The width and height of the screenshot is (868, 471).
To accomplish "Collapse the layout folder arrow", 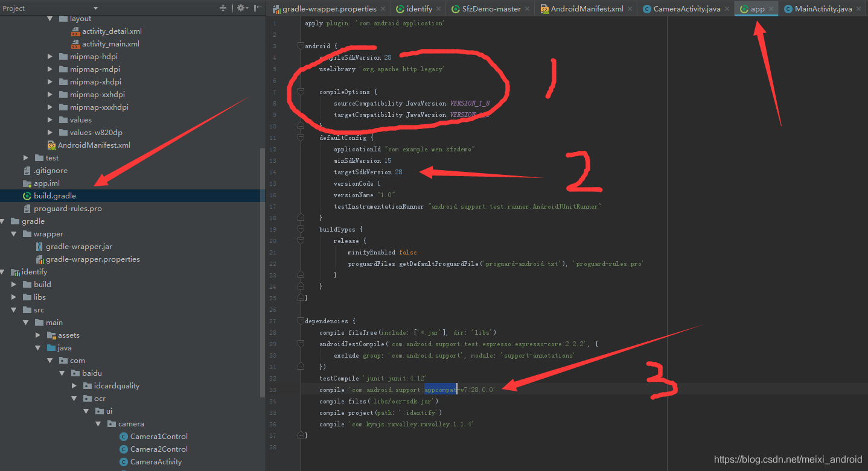I will 51,19.
